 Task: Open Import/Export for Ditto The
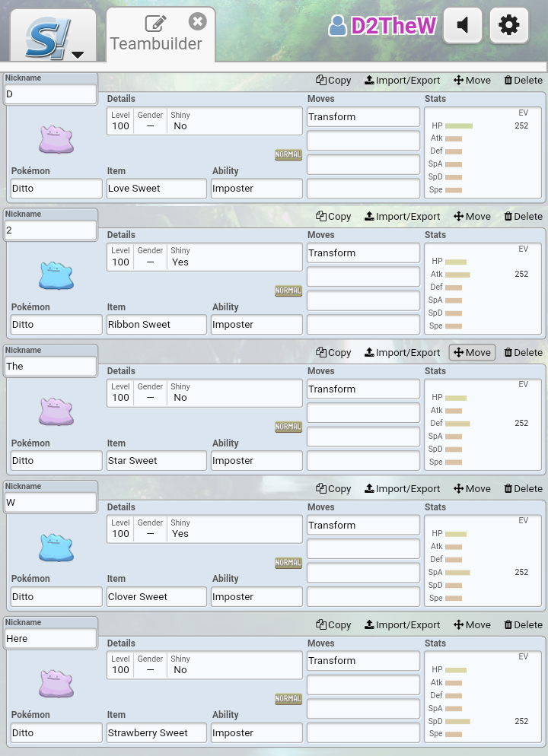click(x=403, y=352)
